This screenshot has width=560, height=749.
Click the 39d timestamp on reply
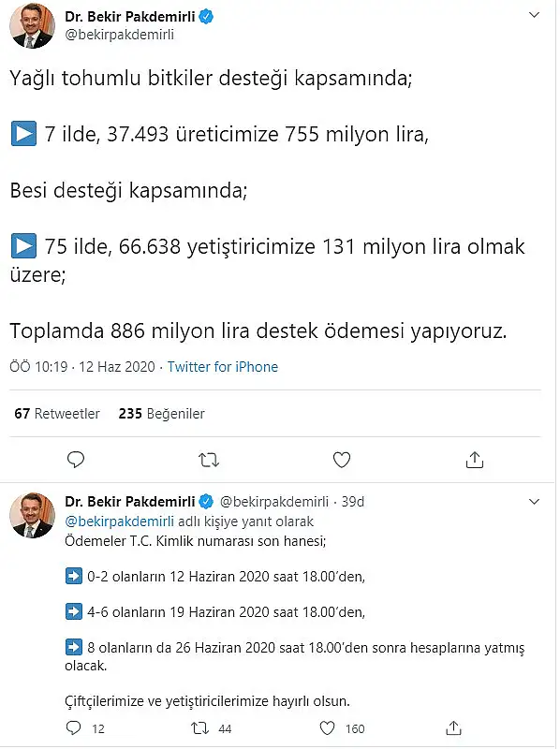pos(353,502)
